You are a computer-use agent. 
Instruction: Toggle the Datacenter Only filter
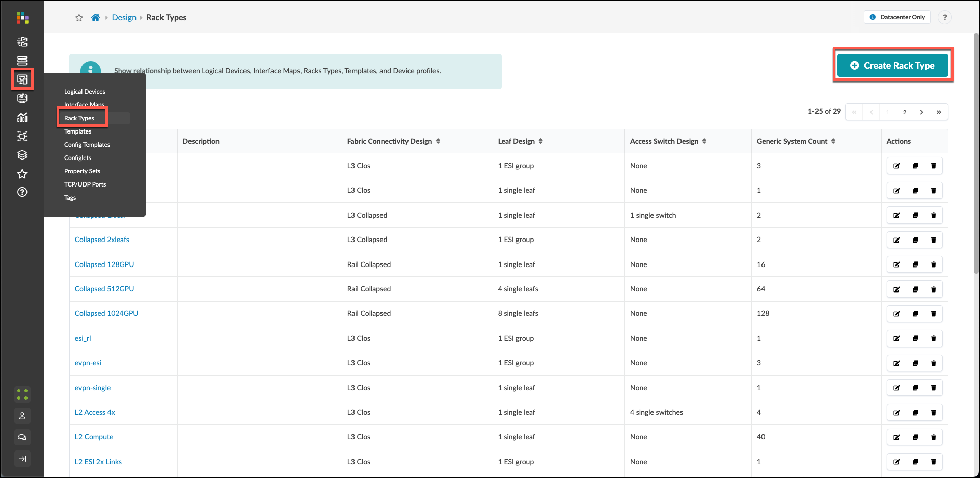click(897, 17)
